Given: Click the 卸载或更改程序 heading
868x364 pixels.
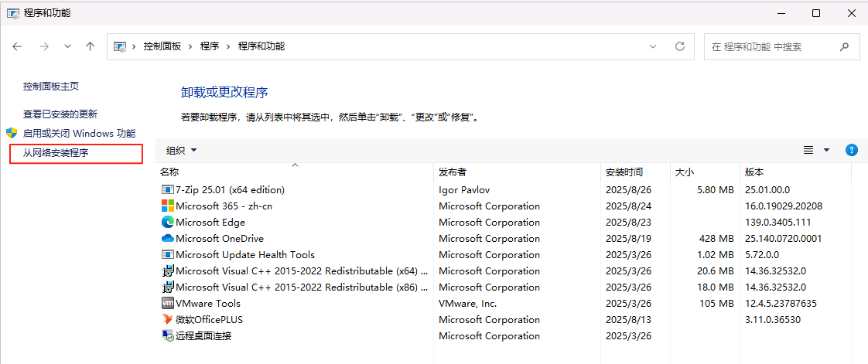Looking at the screenshot, I should point(225,92).
